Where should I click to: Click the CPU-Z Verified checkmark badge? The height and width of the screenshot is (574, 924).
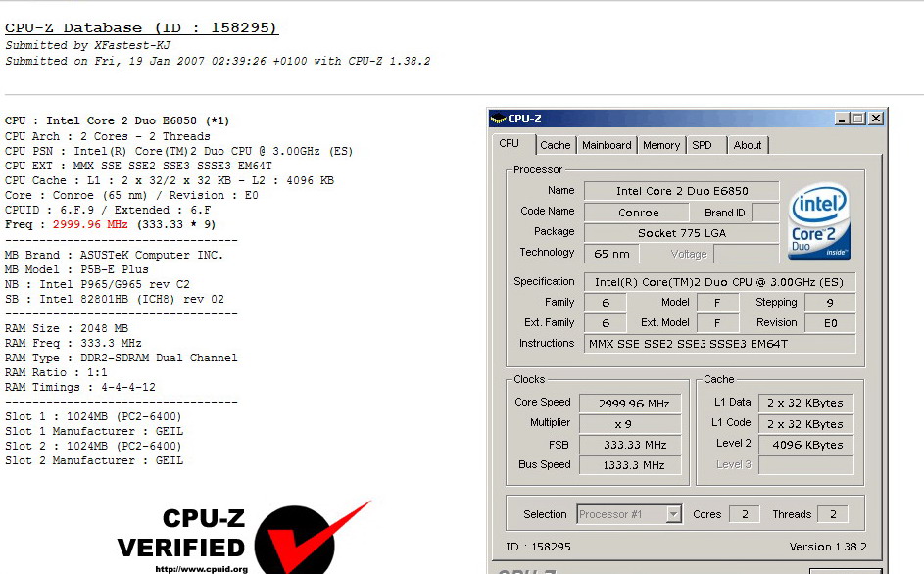313,537
